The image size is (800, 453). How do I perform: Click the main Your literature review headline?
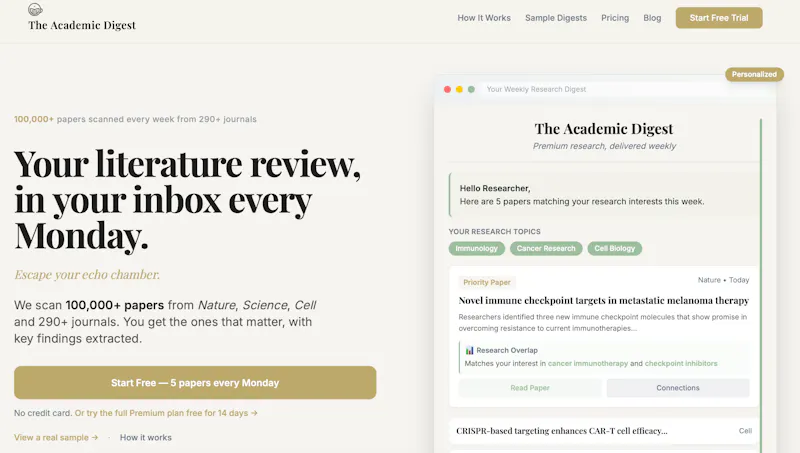pyautogui.click(x=187, y=200)
